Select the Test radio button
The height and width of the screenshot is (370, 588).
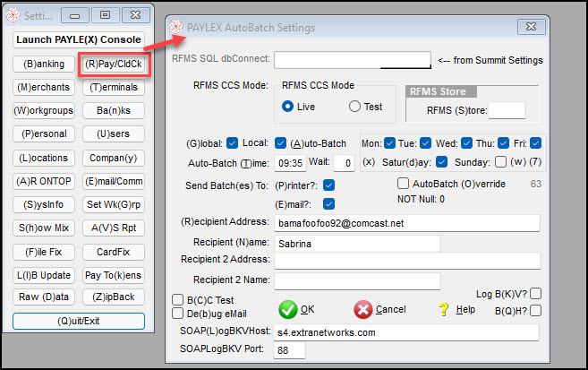(x=354, y=107)
